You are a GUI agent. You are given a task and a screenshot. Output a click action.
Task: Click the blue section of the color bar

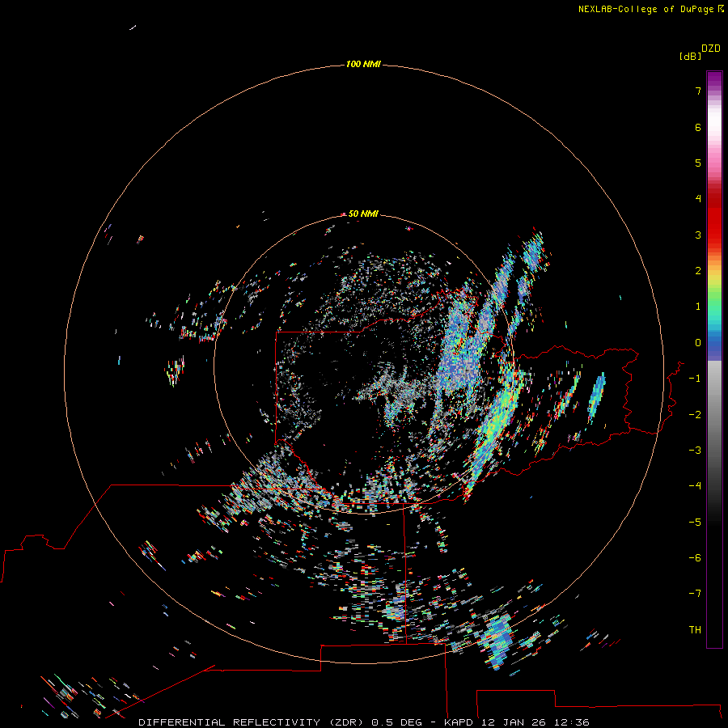(714, 345)
